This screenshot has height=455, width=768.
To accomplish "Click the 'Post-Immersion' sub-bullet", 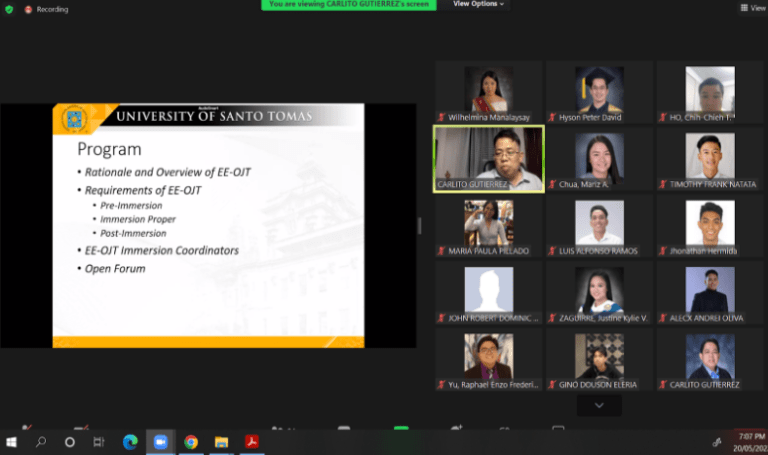I will pos(133,234).
